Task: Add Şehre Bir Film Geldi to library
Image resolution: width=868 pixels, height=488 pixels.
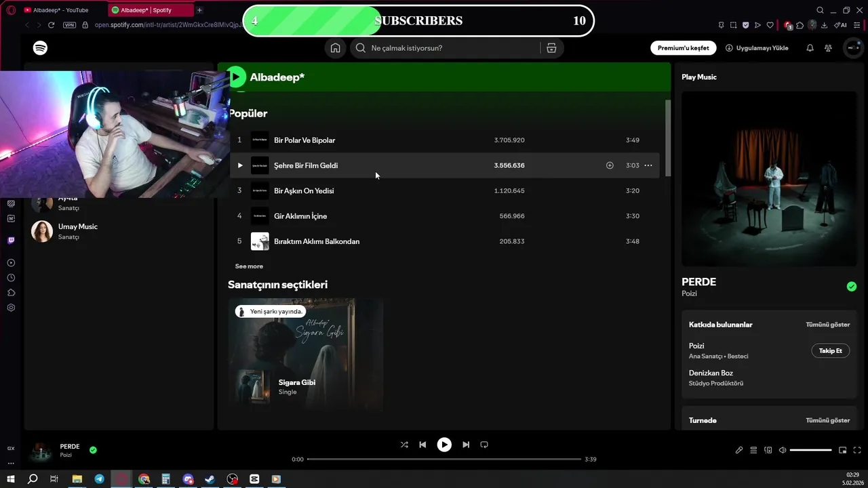Action: (610, 165)
